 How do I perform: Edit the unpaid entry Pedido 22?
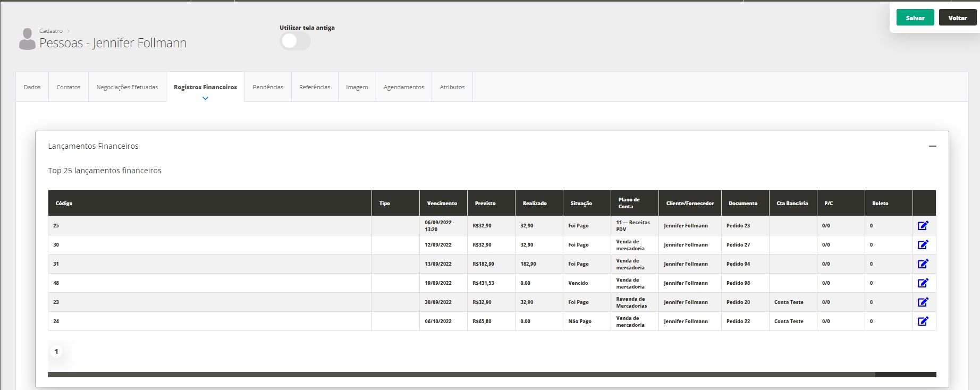tap(923, 321)
